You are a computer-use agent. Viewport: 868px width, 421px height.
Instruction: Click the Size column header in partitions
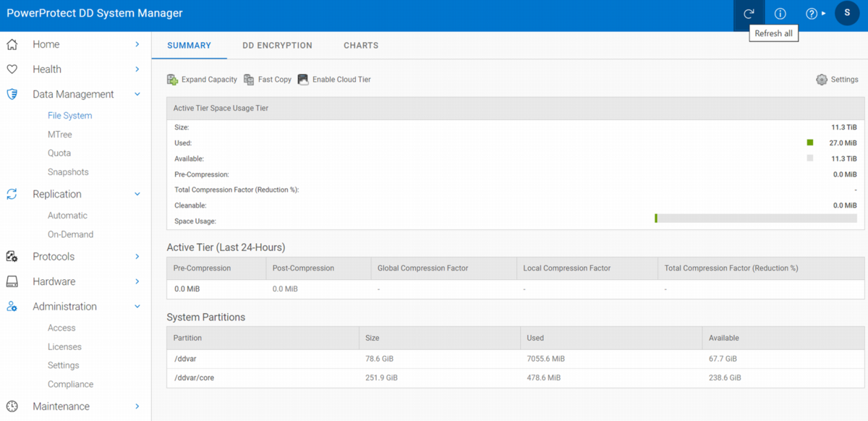(x=439, y=338)
